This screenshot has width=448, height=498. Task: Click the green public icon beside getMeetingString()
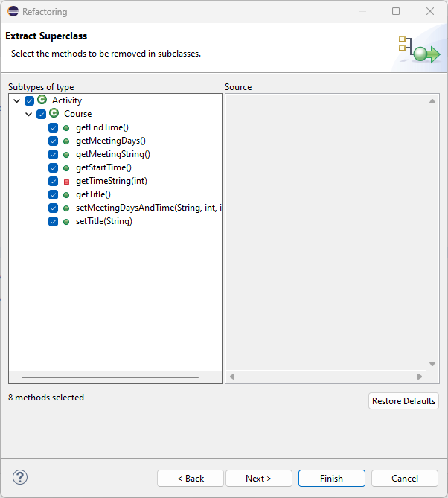(x=66, y=155)
